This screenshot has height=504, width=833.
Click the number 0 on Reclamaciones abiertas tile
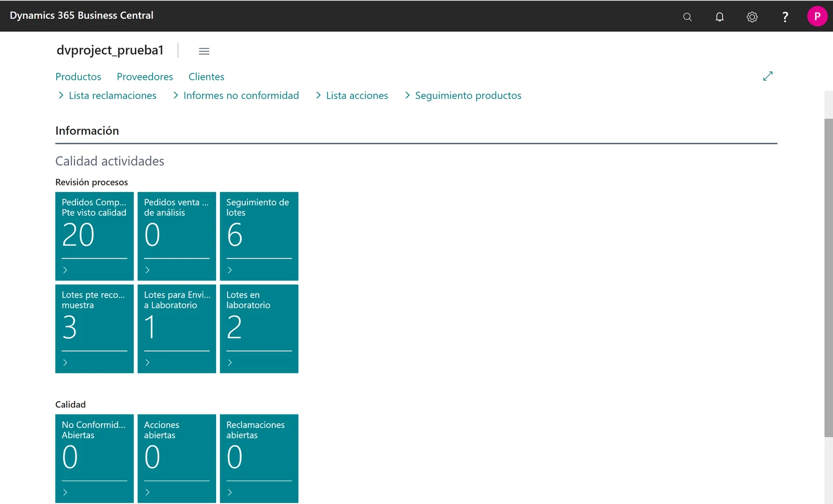tap(235, 457)
